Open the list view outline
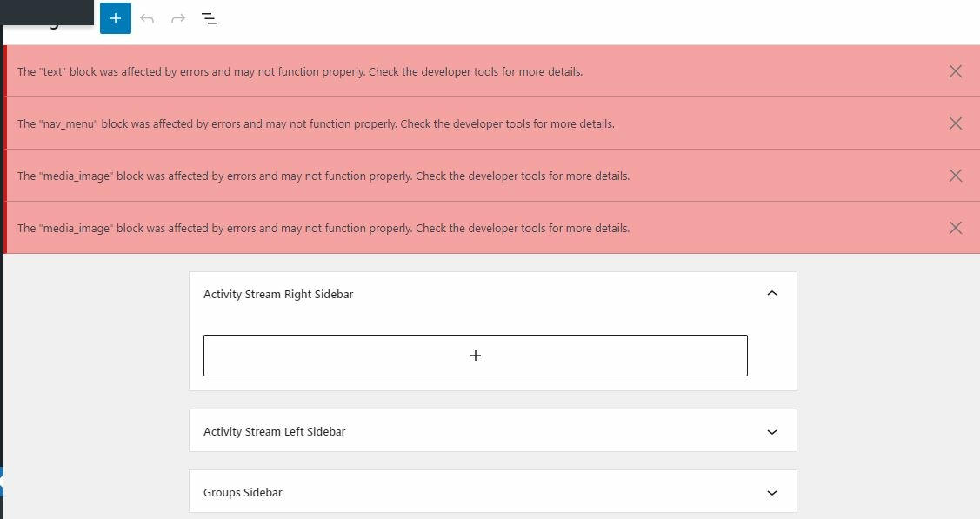Viewport: 980px width, 519px height. pos(210,19)
